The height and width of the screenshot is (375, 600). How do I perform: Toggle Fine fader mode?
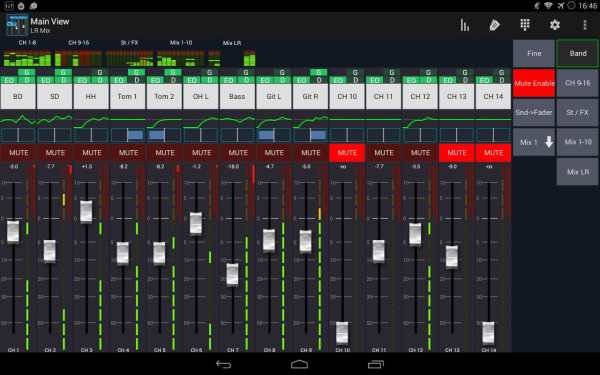pyautogui.click(x=534, y=53)
